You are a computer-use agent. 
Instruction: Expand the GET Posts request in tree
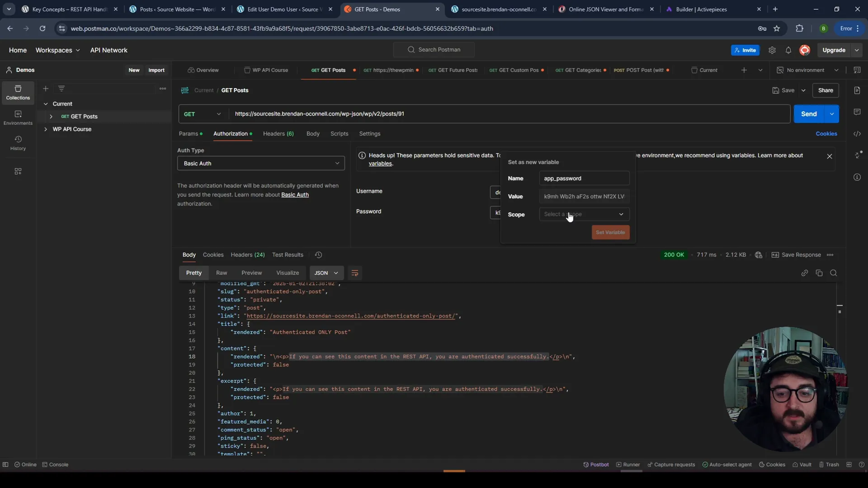click(51, 117)
